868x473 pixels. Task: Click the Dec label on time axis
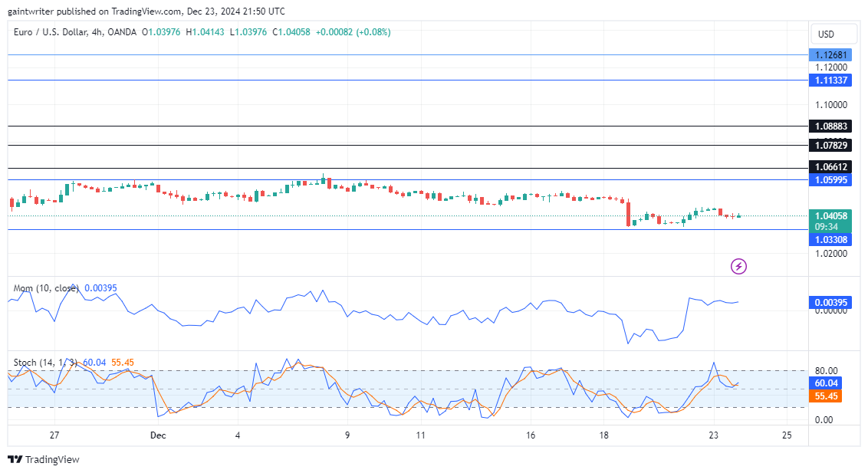pos(158,435)
